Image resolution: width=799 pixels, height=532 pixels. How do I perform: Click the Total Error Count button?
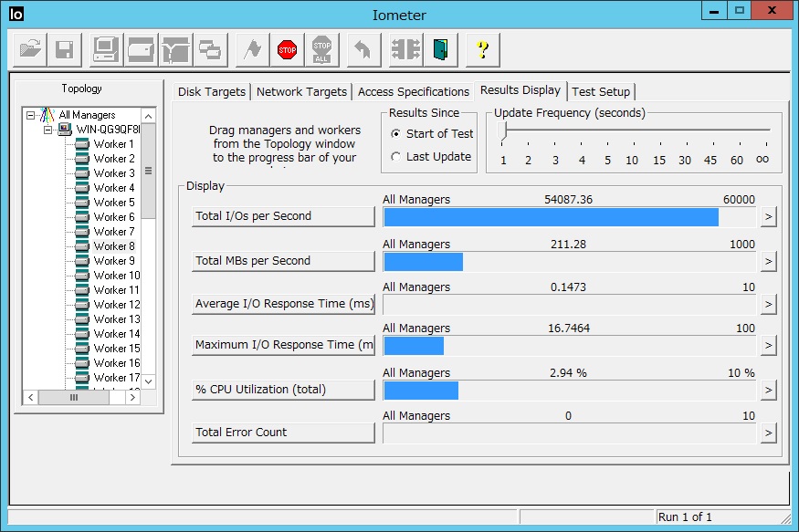pos(283,433)
